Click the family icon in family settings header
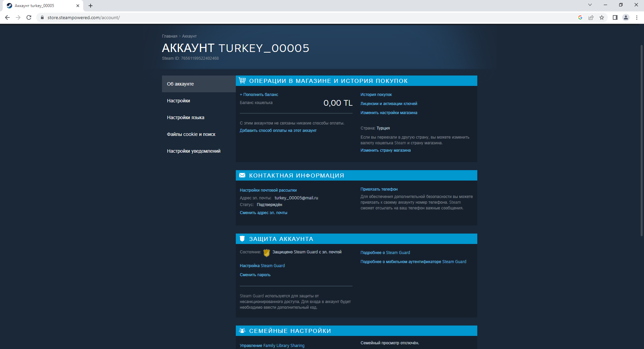644x349 pixels. pyautogui.click(x=242, y=331)
